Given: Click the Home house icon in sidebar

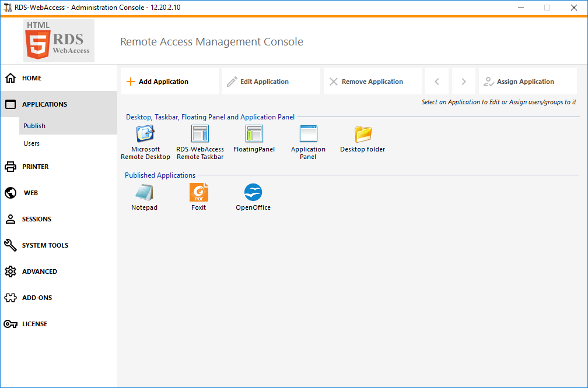Looking at the screenshot, I should pos(10,78).
